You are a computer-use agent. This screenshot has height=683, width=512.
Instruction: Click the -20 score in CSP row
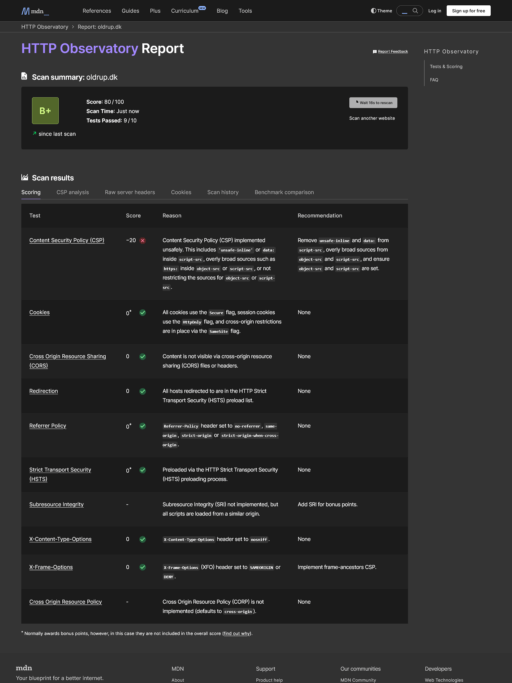(131, 240)
